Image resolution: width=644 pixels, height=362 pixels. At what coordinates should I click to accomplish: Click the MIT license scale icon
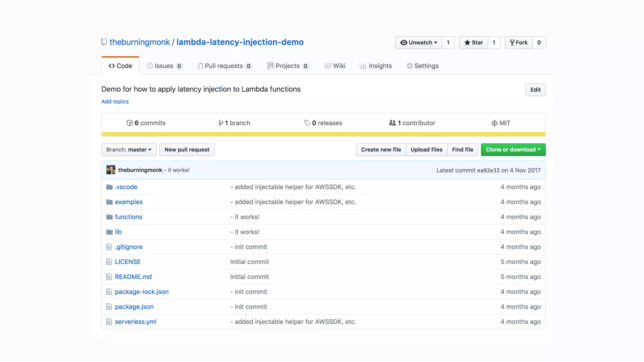click(x=494, y=123)
